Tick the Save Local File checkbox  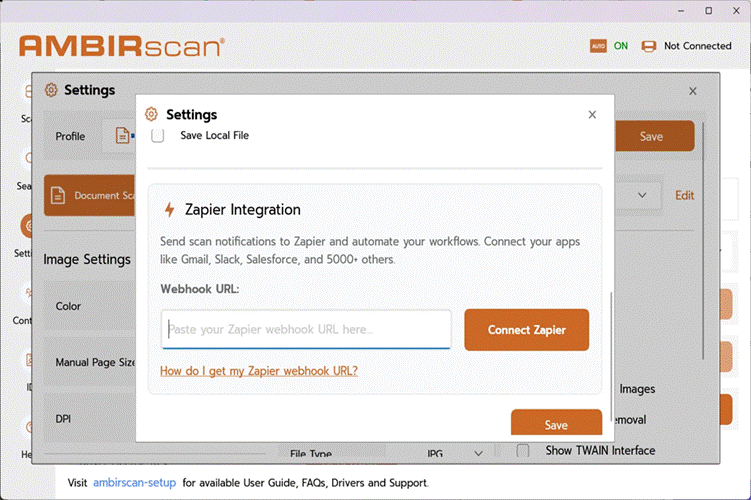pos(158,136)
